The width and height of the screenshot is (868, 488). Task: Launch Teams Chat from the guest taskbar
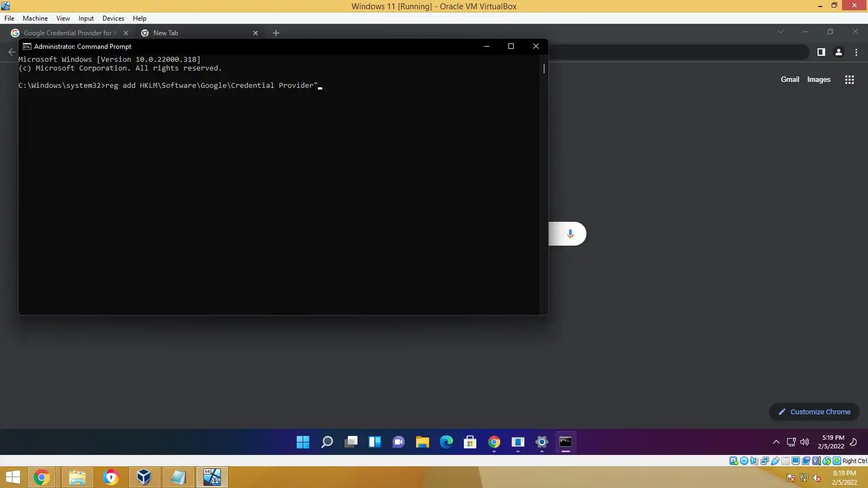399,442
